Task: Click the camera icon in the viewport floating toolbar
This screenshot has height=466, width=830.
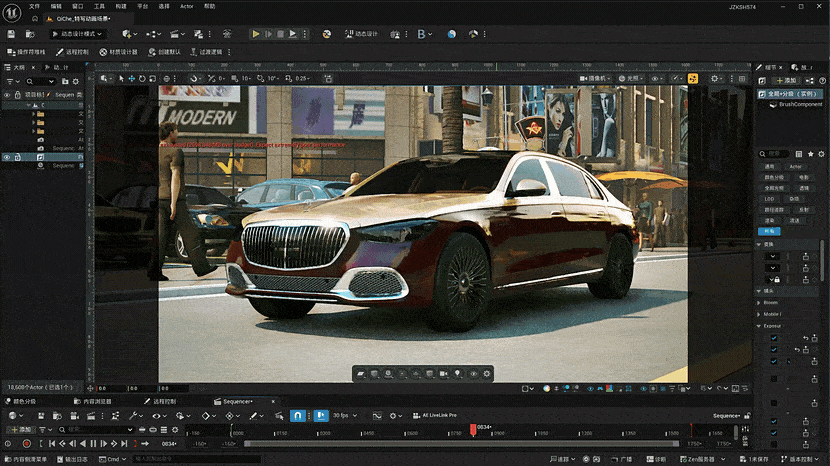Action: pos(444,373)
